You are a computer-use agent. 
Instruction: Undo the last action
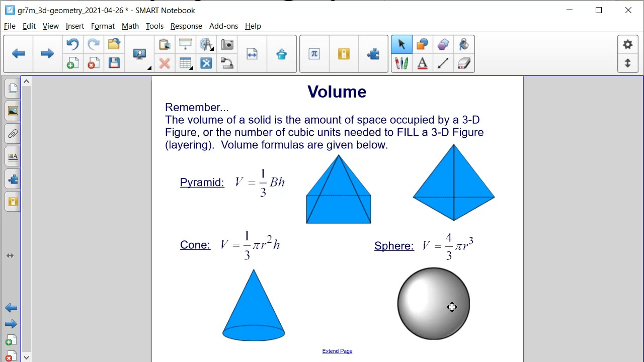72,44
